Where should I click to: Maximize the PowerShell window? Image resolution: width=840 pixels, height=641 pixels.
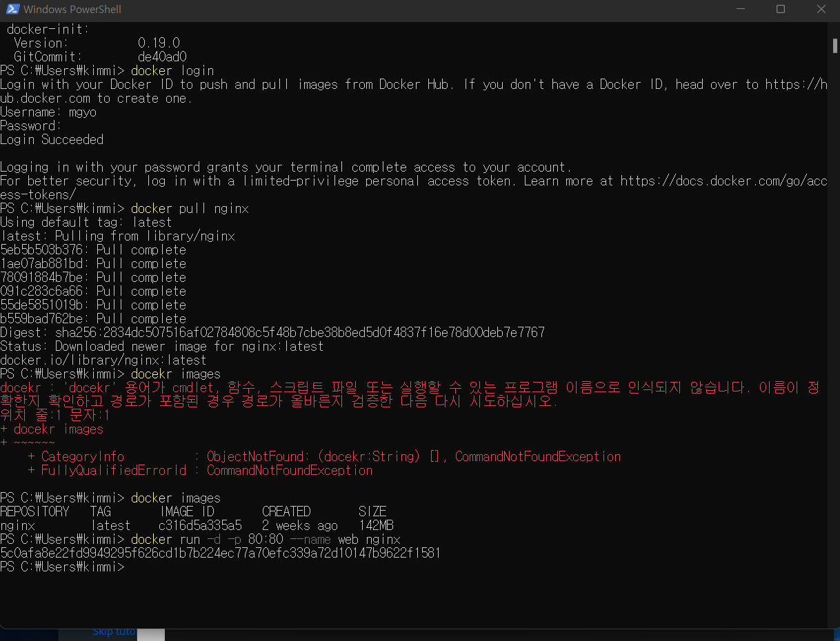pos(781,10)
